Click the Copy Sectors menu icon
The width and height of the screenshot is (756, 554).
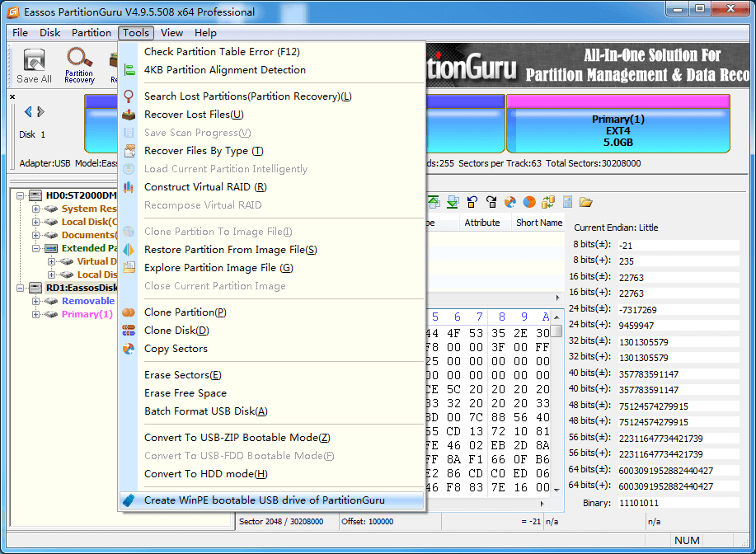[x=129, y=349]
